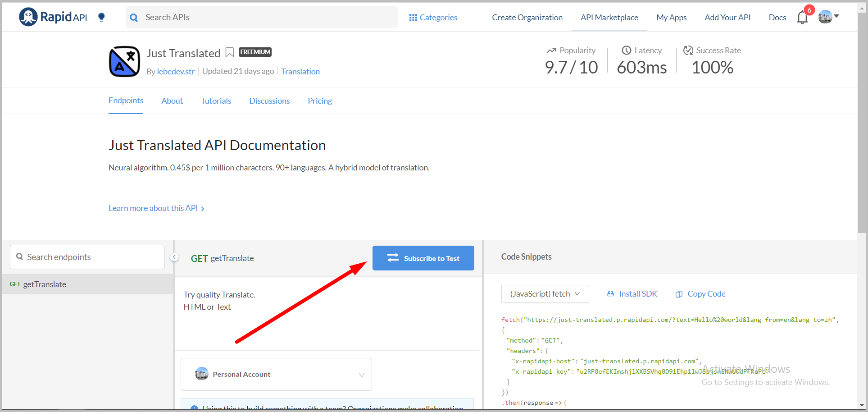868x412 pixels.
Task: Click the Just Translated API title
Action: (183, 53)
